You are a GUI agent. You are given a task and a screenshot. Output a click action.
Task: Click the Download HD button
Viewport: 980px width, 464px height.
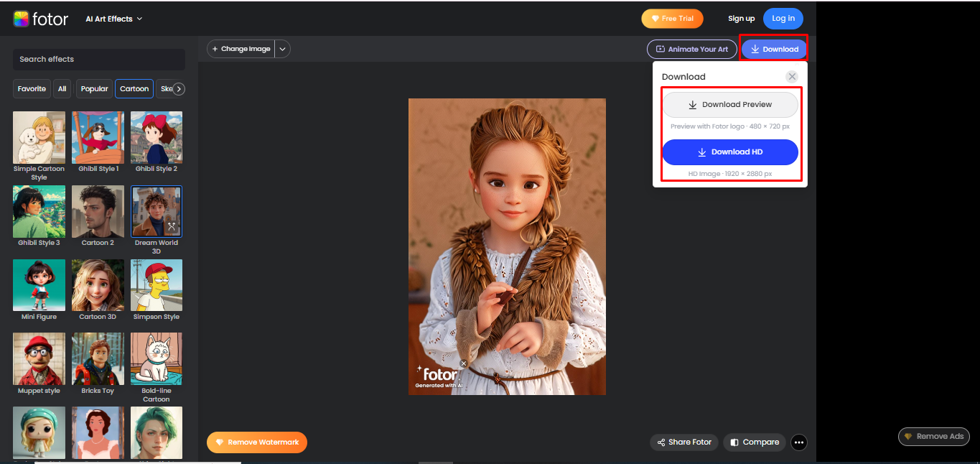[730, 152]
